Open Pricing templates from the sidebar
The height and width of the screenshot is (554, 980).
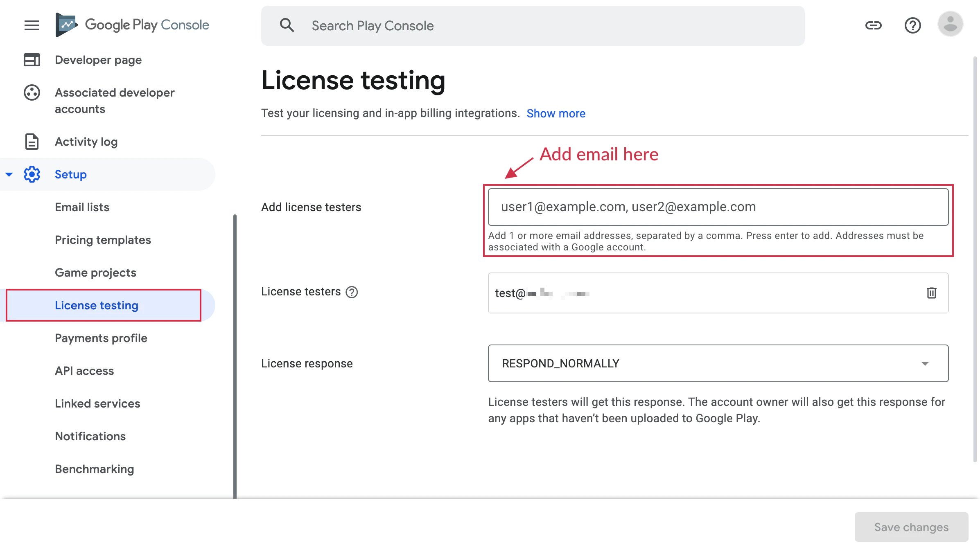pos(103,240)
